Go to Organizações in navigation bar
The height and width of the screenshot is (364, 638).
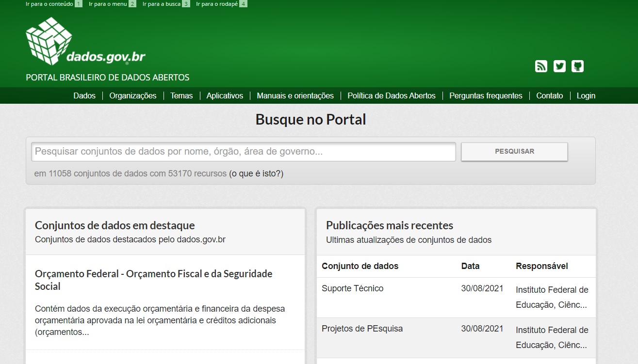133,96
